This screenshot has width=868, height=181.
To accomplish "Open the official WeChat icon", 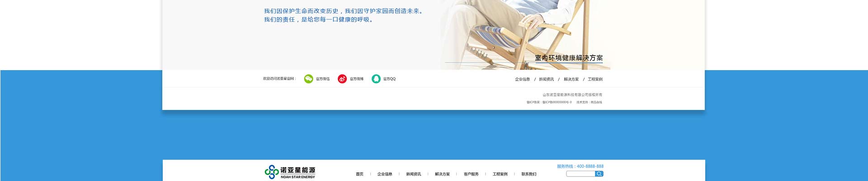I will tap(308, 79).
